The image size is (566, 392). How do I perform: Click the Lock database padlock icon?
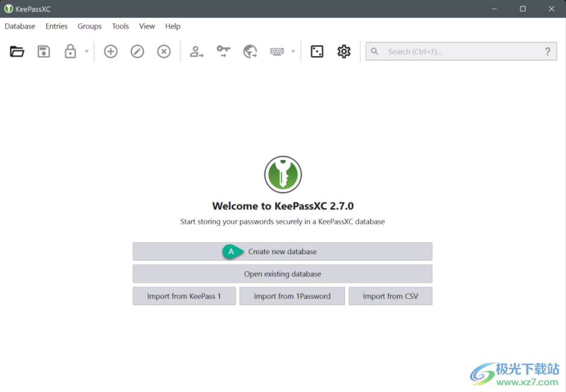click(x=70, y=52)
